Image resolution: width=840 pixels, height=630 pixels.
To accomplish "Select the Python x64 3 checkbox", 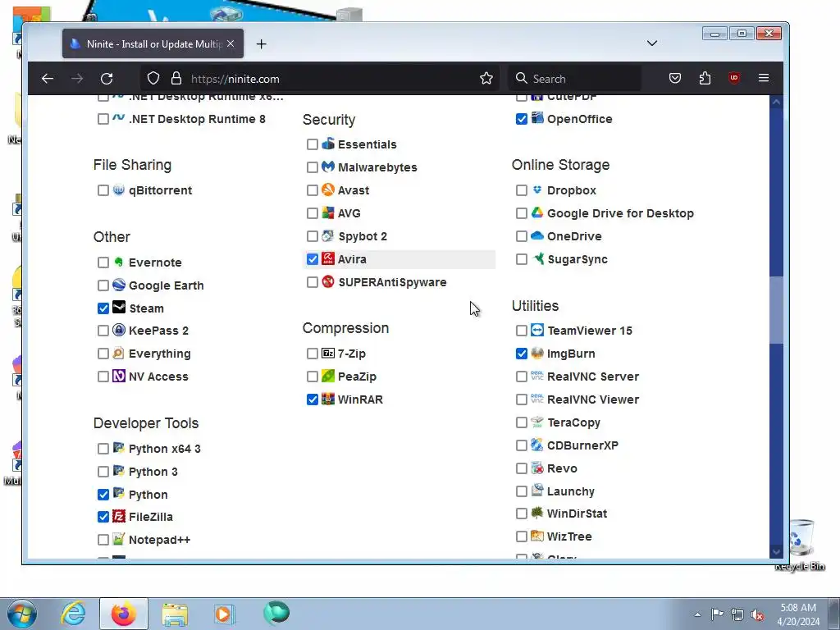I will 103,449.
